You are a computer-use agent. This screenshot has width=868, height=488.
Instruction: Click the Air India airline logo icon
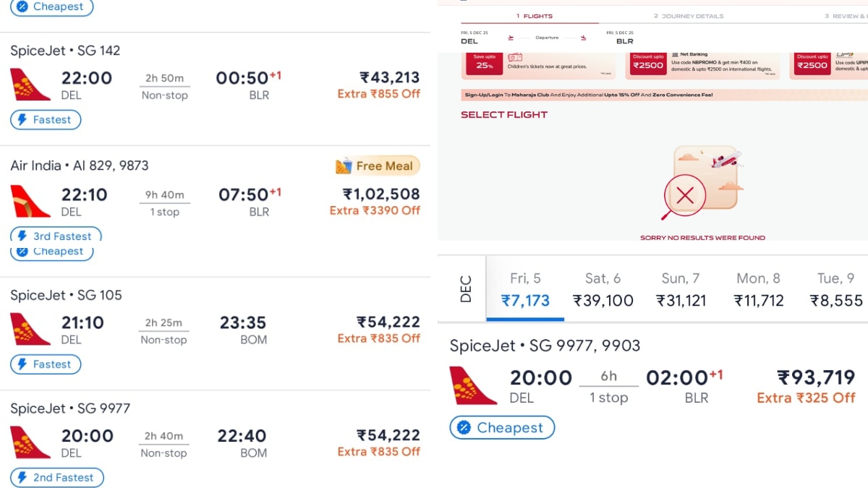point(29,201)
